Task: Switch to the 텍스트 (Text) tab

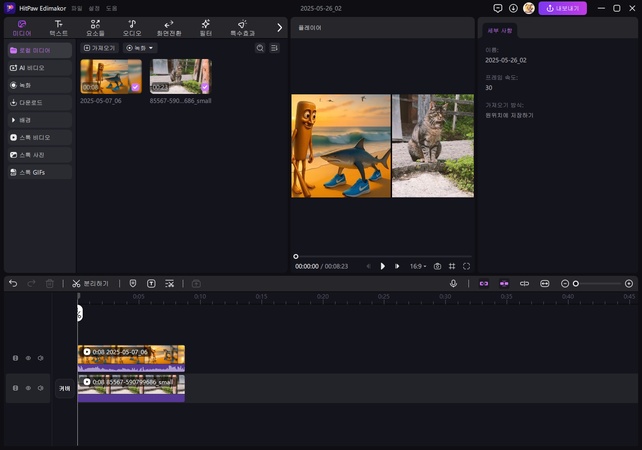Action: pyautogui.click(x=59, y=27)
